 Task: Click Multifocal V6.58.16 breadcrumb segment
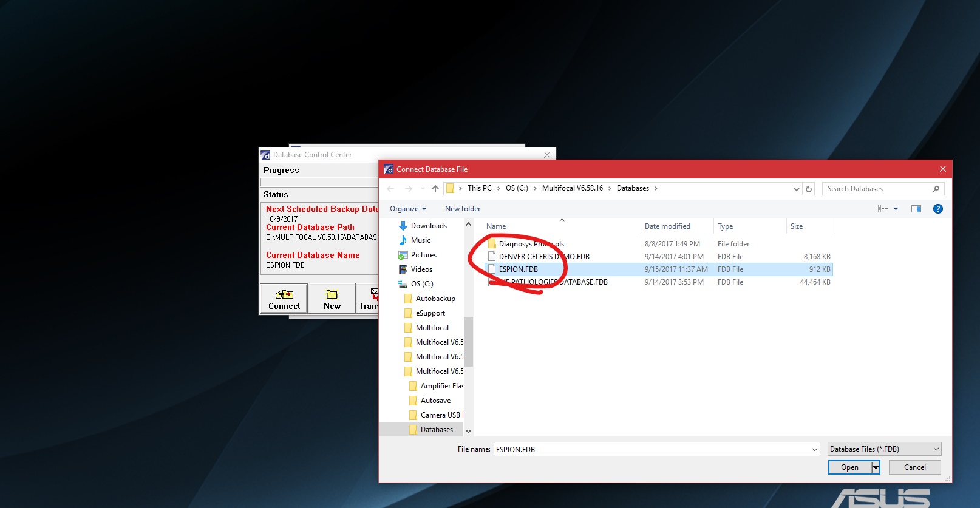coord(573,188)
